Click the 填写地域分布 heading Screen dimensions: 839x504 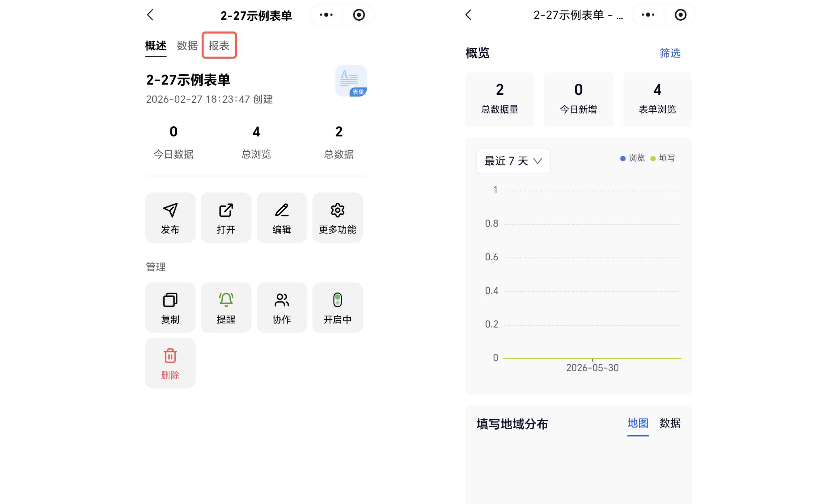click(512, 424)
